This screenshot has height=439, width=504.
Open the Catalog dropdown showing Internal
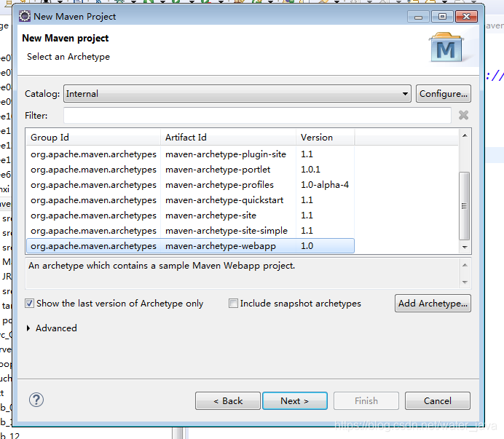click(237, 93)
